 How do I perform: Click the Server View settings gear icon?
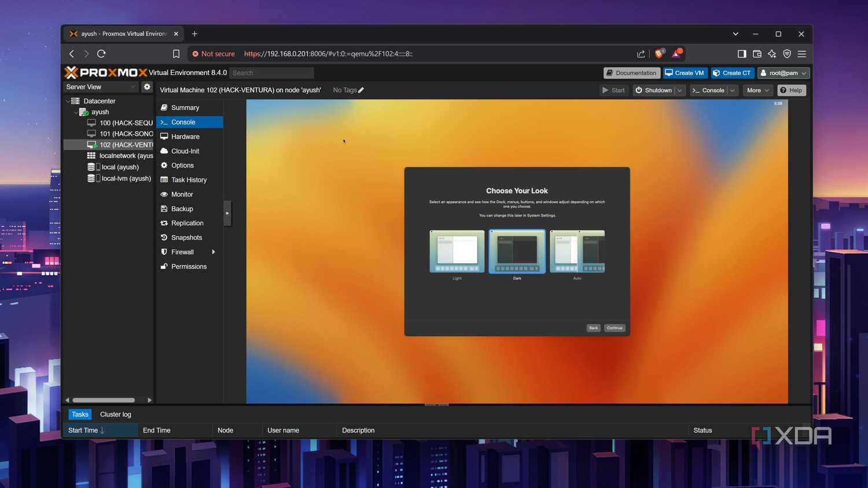(x=147, y=87)
